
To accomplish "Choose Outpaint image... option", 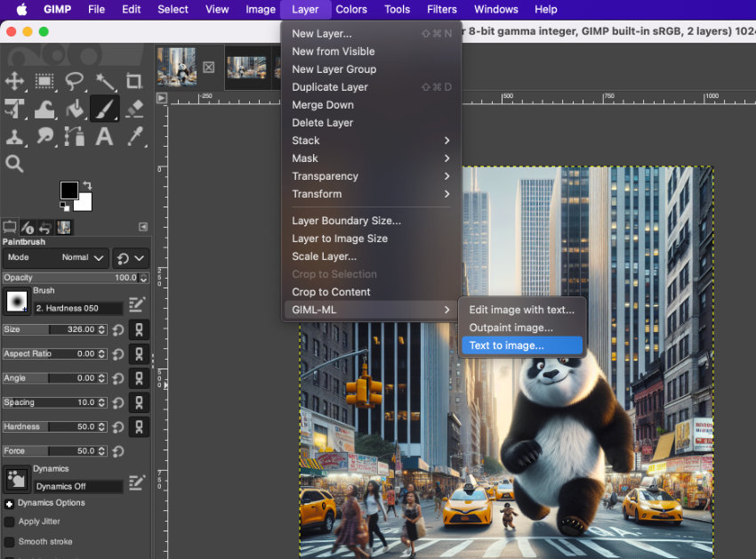I will coord(522,328).
